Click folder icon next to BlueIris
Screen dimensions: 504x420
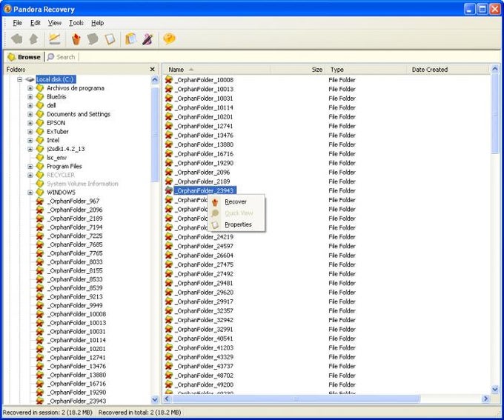(40, 97)
